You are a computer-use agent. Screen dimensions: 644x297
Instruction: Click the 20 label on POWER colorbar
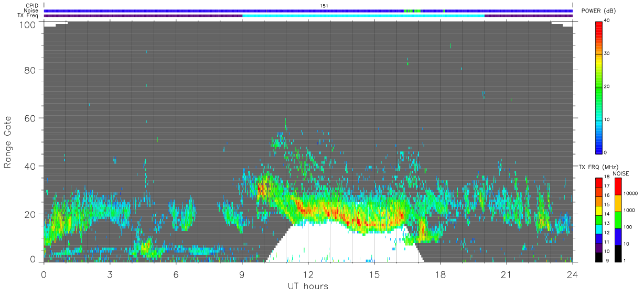click(607, 86)
